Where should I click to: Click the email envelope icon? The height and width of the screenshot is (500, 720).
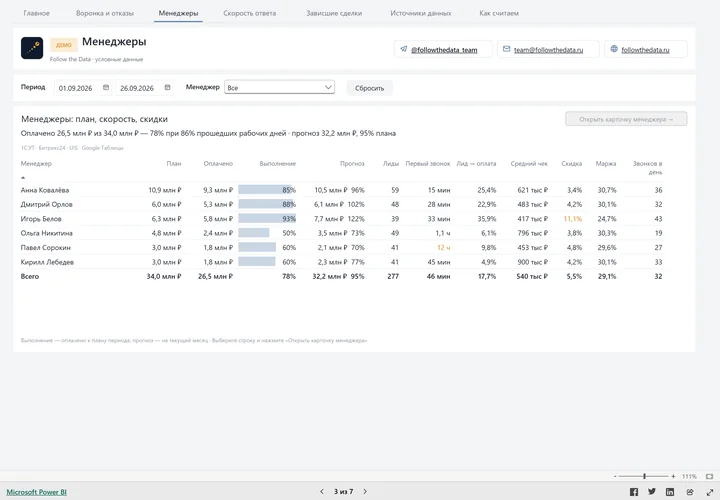(506, 49)
